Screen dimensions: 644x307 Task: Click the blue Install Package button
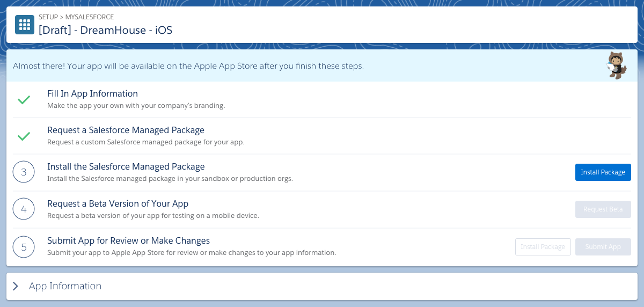click(603, 172)
